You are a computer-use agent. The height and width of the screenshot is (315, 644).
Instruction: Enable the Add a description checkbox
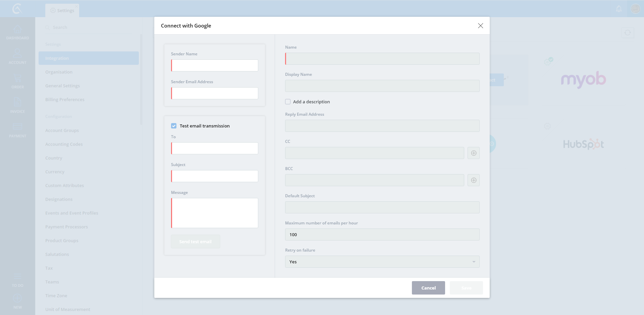(288, 102)
